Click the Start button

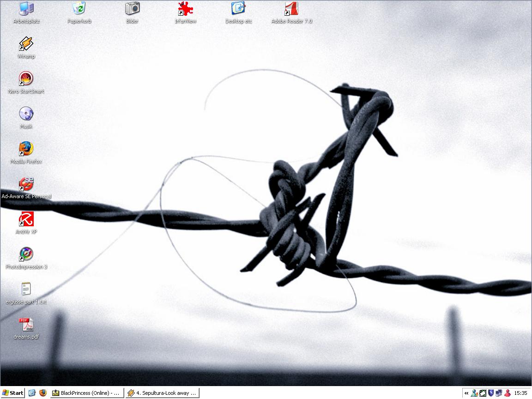click(12, 393)
